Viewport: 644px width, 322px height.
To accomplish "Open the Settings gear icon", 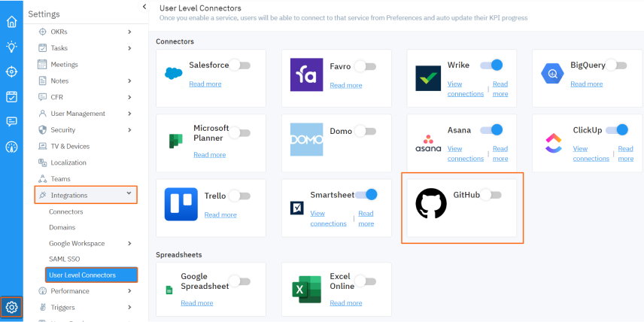I will point(11,307).
